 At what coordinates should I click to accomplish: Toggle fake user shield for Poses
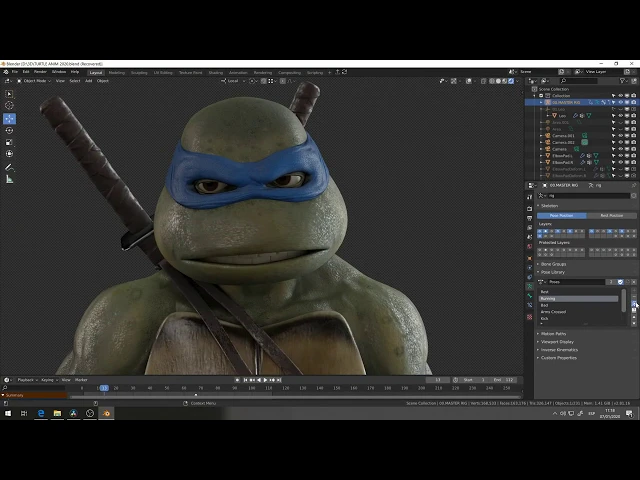point(620,282)
